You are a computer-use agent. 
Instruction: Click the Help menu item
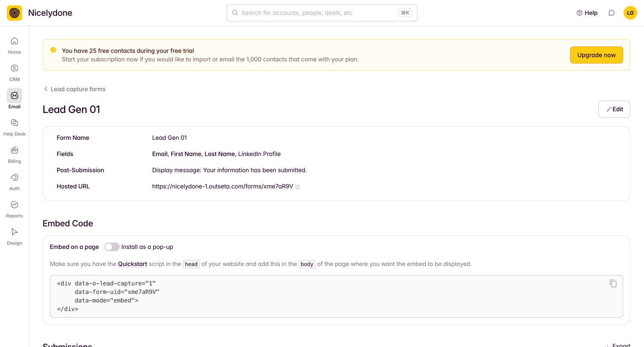pyautogui.click(x=587, y=13)
